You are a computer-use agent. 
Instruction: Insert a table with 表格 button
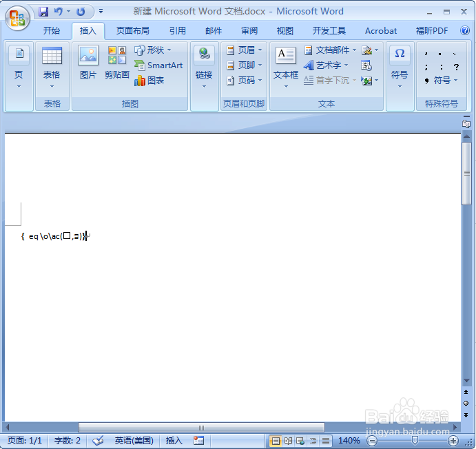[52, 67]
